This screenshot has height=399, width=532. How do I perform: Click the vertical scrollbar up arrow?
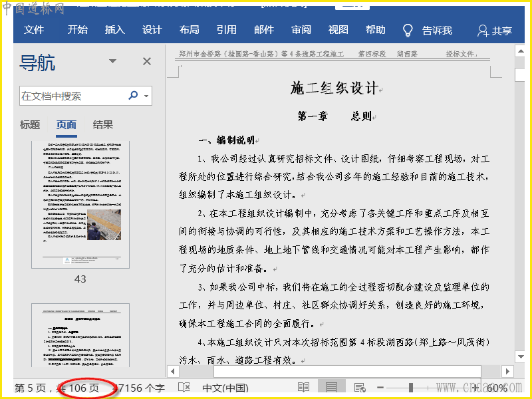pos(521,52)
